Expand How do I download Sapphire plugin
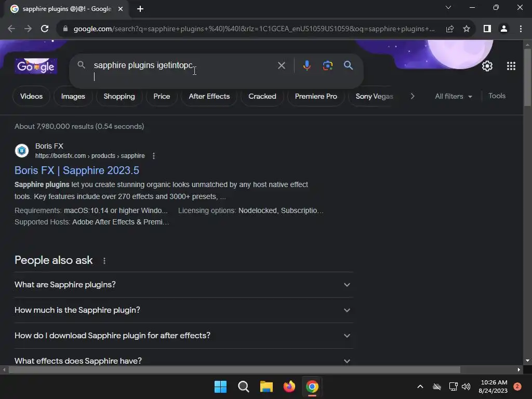 click(183, 336)
